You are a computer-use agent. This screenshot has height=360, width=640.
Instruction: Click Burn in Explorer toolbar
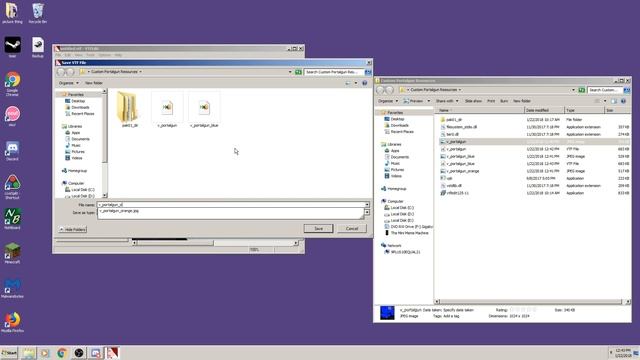pyautogui.click(x=504, y=101)
